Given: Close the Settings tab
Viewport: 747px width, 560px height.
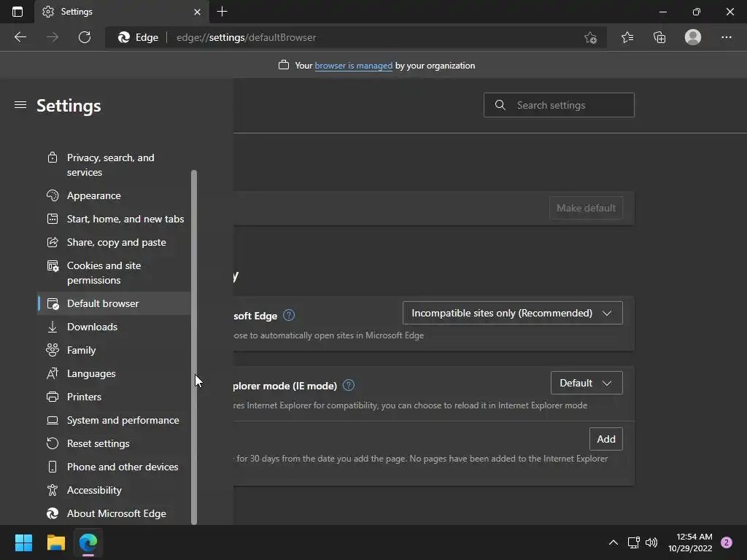Looking at the screenshot, I should pos(197,12).
